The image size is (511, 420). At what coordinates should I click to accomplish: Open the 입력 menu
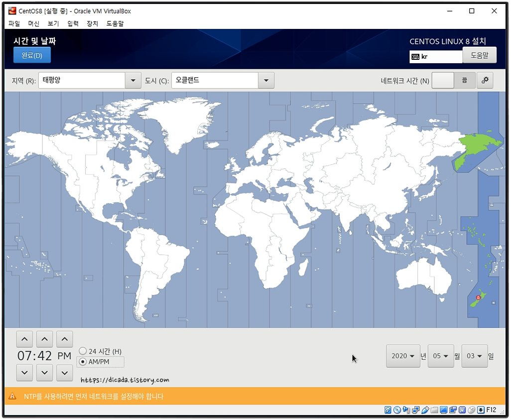(x=73, y=23)
